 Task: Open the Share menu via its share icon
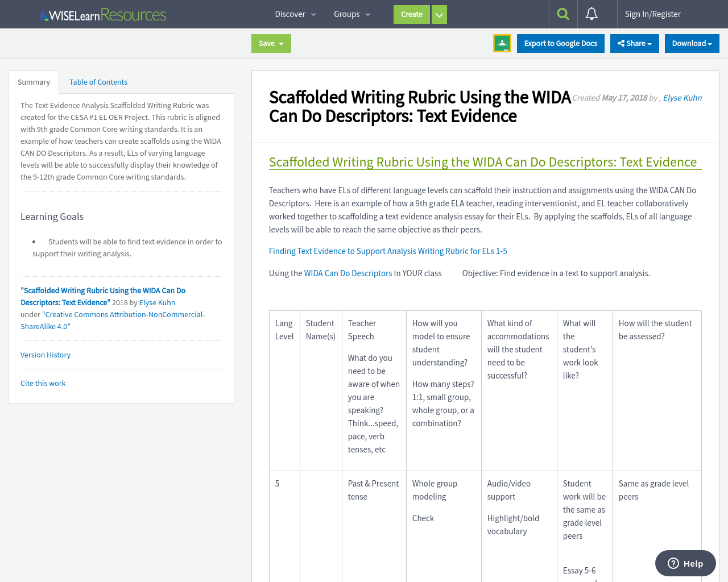point(620,43)
